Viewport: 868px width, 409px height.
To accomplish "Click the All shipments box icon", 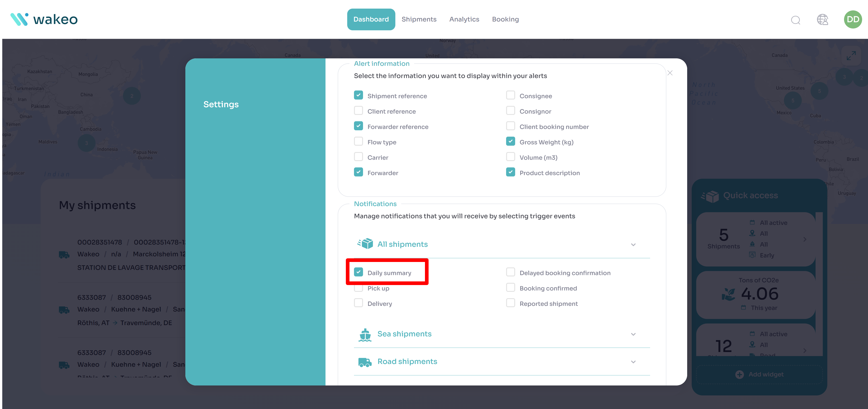I will (x=365, y=244).
